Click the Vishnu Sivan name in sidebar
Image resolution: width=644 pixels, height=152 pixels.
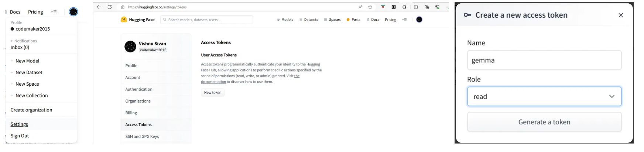153,44
